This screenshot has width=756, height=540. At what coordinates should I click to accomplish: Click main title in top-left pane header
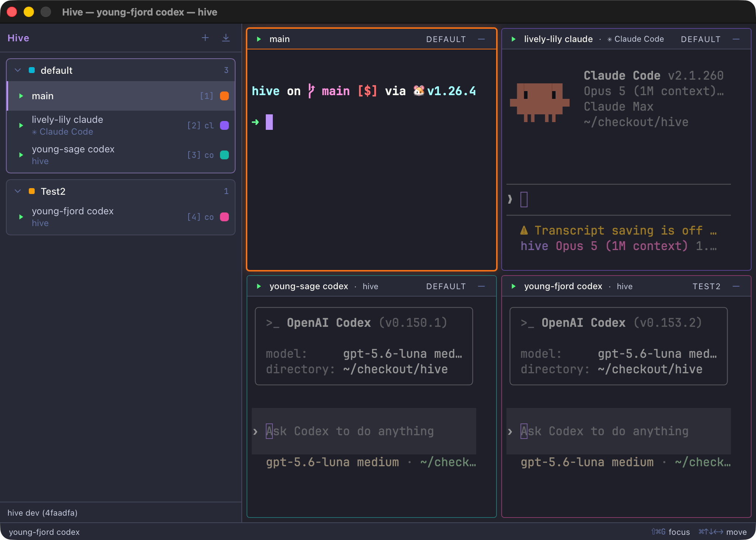[x=279, y=39]
